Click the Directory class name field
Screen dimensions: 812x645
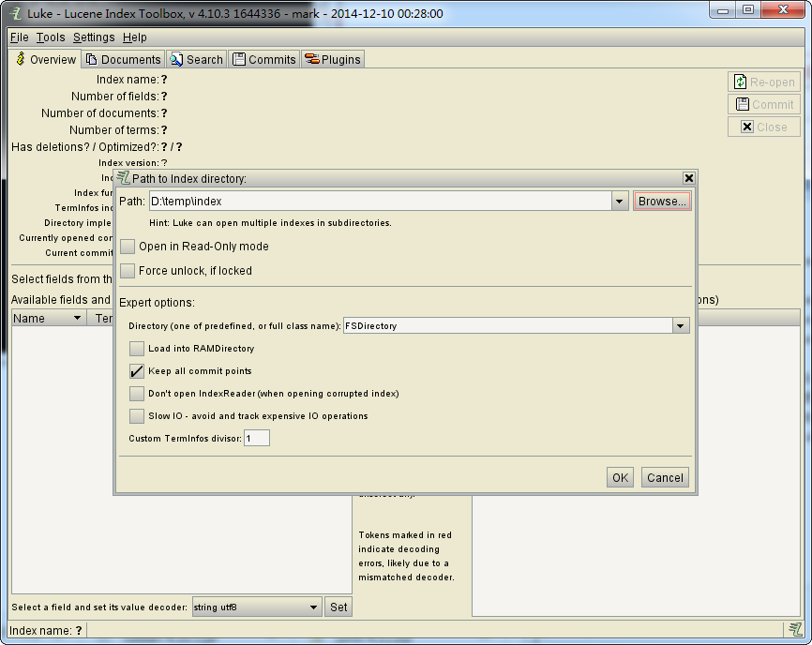coord(508,325)
